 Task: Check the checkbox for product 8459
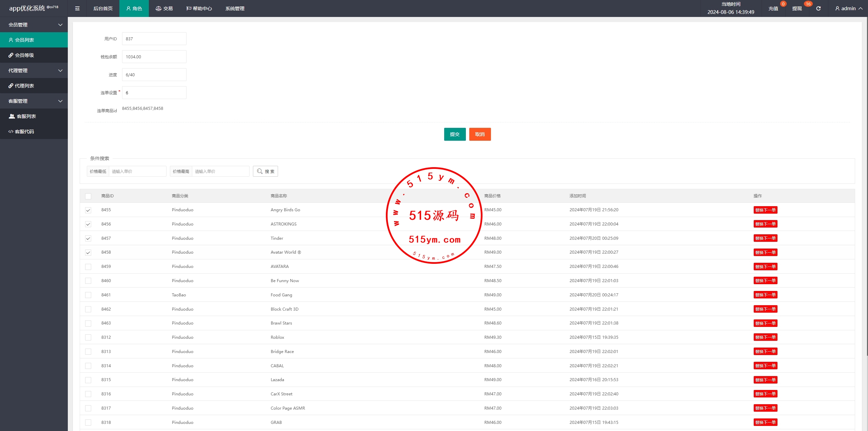(x=88, y=267)
